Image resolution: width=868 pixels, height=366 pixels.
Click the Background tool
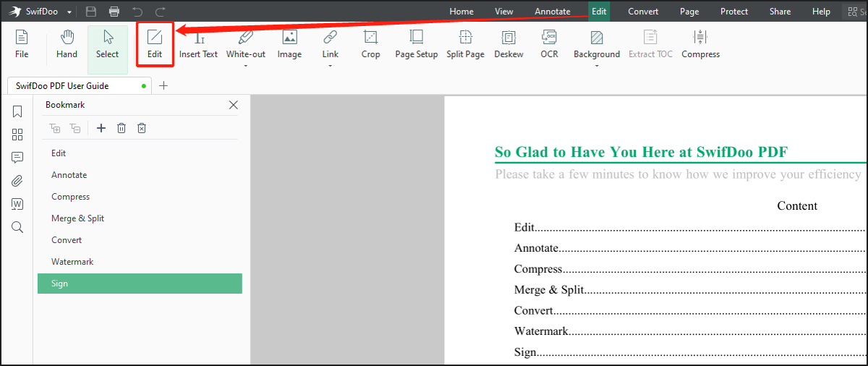[597, 44]
